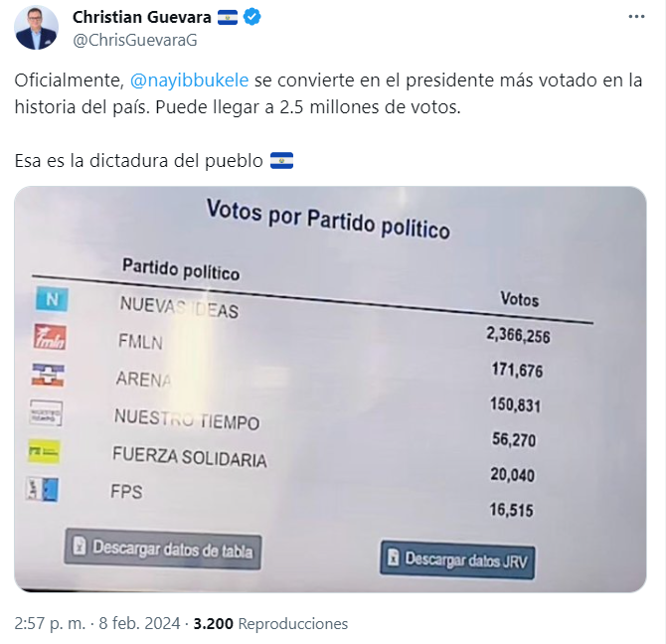The width and height of the screenshot is (666, 644).
Task: Open Christian Guevara's profile avatar
Action: (36, 28)
